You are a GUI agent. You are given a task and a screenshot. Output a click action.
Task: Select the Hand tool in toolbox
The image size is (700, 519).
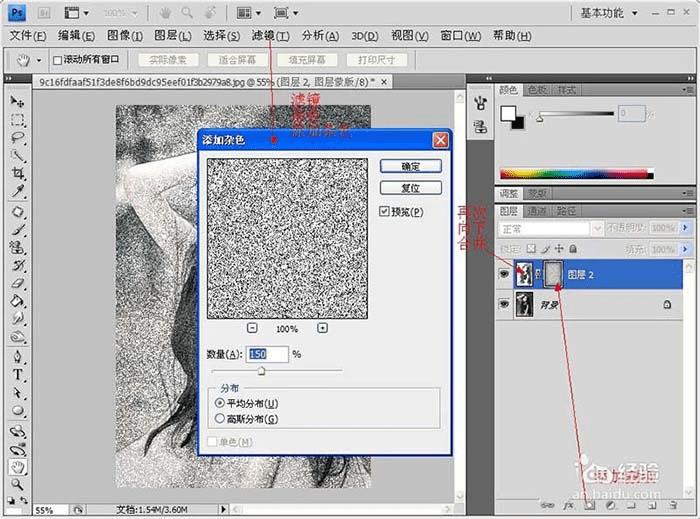tap(17, 467)
